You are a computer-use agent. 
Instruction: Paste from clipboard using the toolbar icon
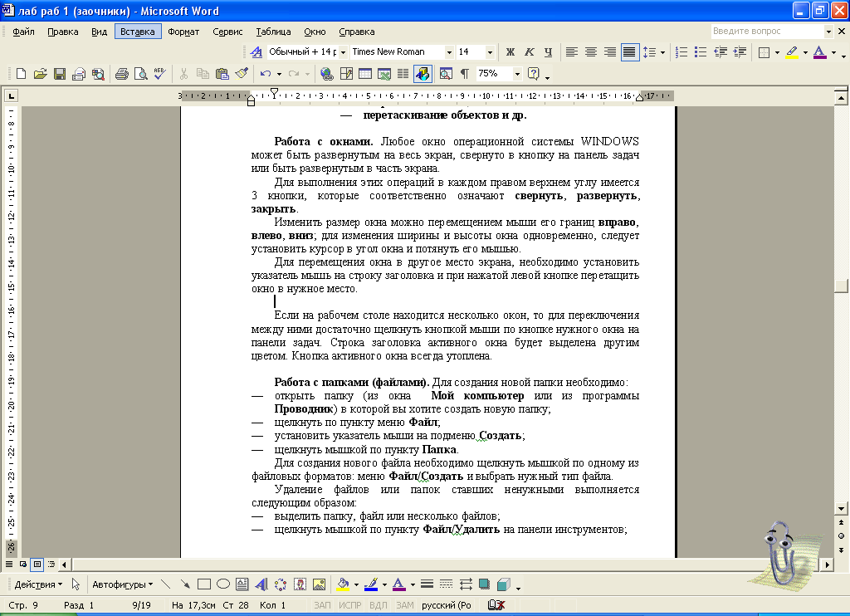click(x=222, y=74)
